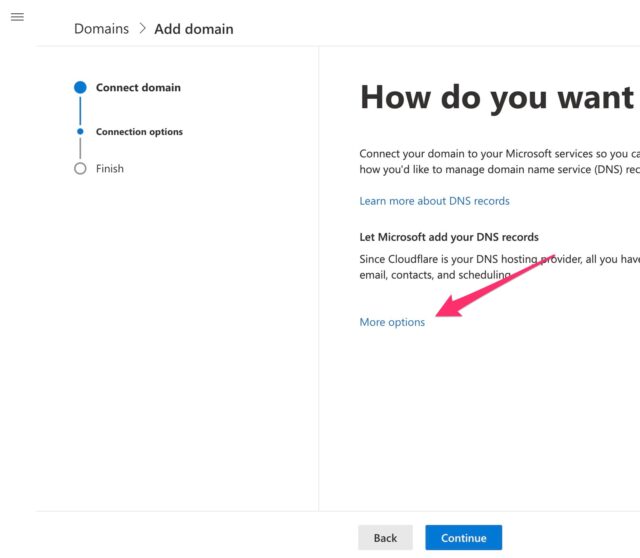Viewport: 640px width, 558px height.
Task: Expand the More options link
Action: click(392, 322)
